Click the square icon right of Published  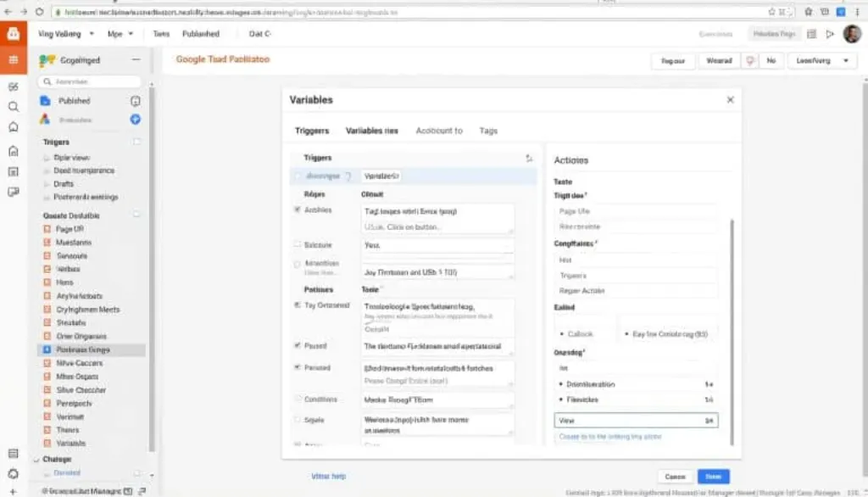[135, 101]
